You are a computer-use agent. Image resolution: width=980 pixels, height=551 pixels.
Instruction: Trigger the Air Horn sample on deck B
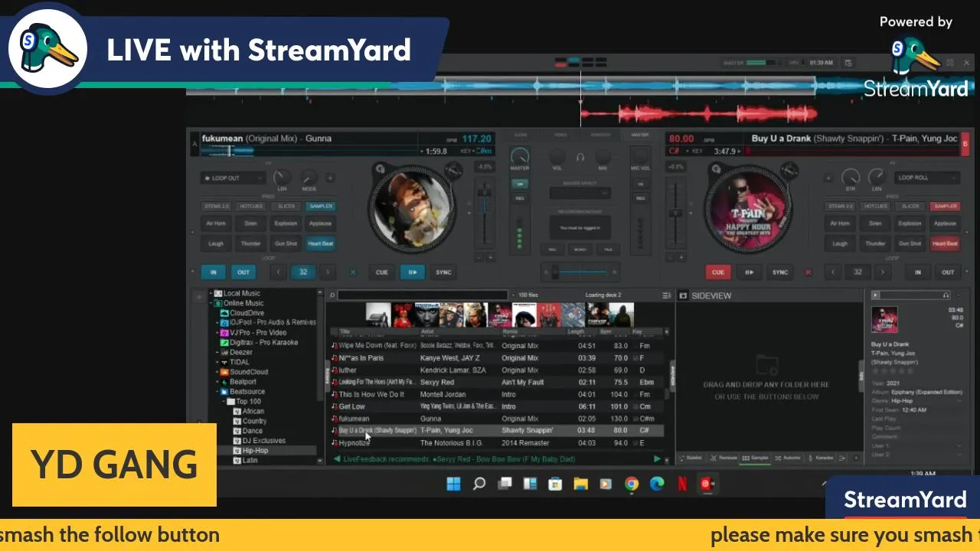(840, 223)
